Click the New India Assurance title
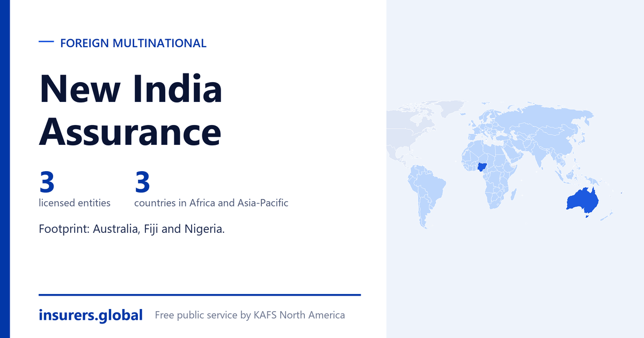The width and height of the screenshot is (644, 338). [130, 110]
